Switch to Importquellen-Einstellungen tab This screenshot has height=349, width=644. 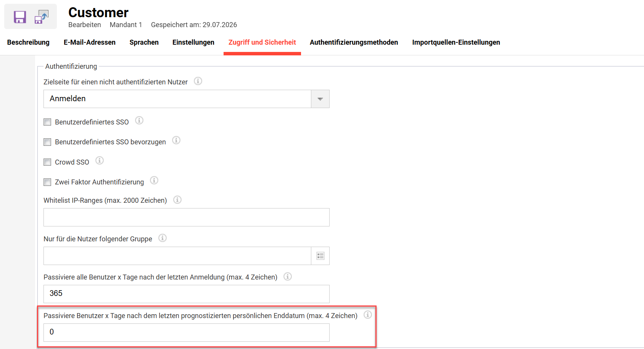456,42
